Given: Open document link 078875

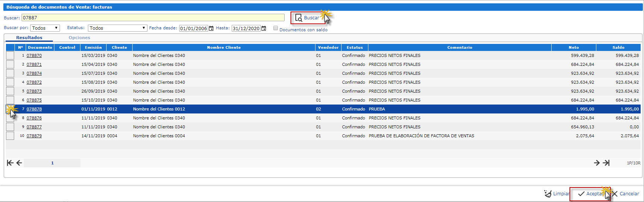Looking at the screenshot, I should (34, 100).
